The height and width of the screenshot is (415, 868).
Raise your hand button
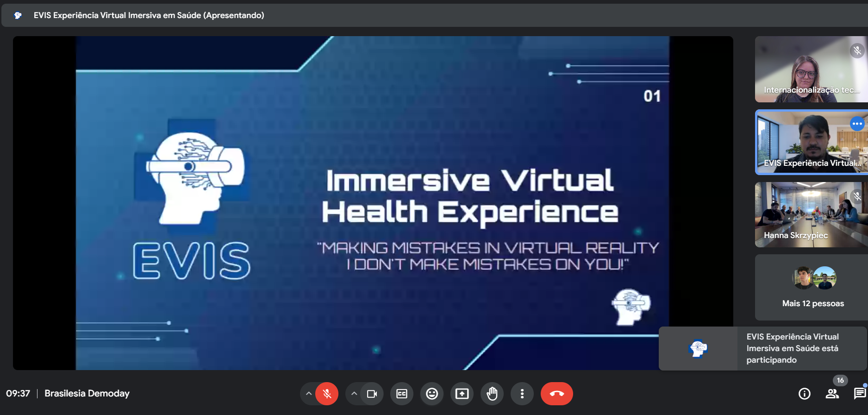click(492, 394)
